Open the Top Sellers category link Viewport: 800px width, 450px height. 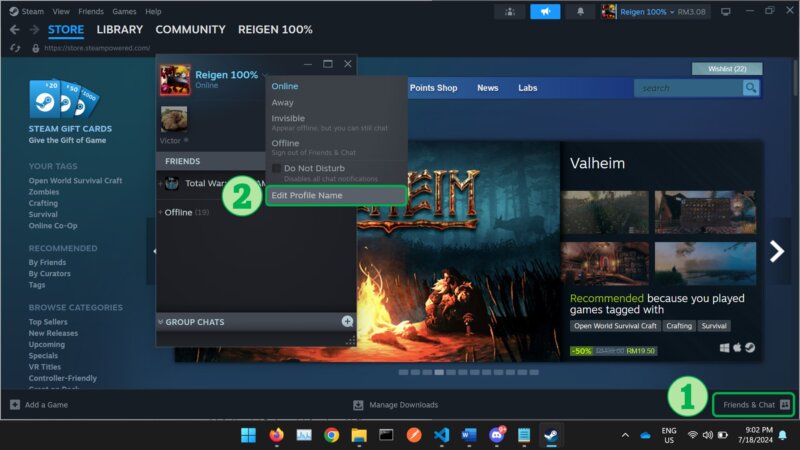[x=48, y=322]
